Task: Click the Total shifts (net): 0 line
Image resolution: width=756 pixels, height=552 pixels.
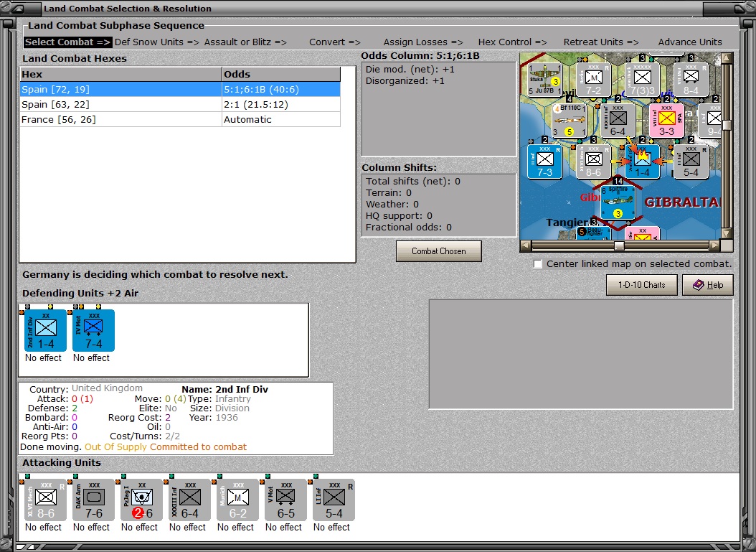Action: tap(412, 181)
